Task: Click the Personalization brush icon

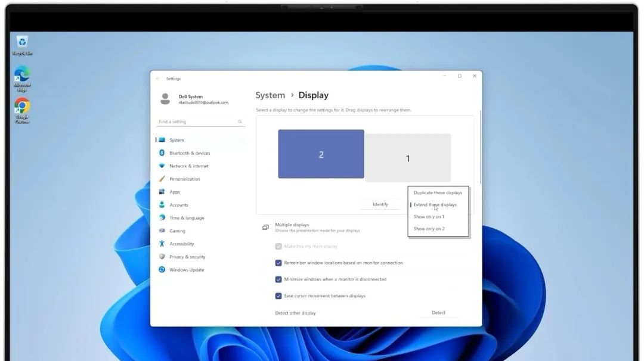Action: tap(162, 179)
